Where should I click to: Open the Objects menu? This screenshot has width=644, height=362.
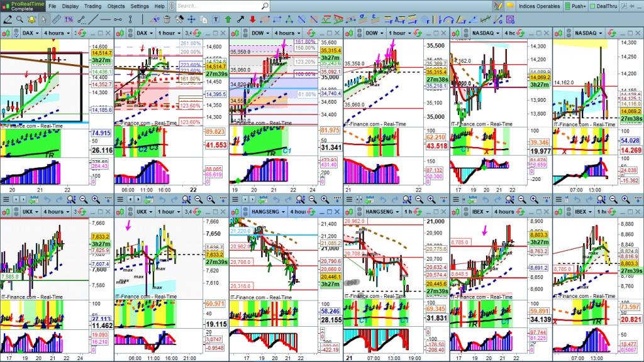click(116, 6)
